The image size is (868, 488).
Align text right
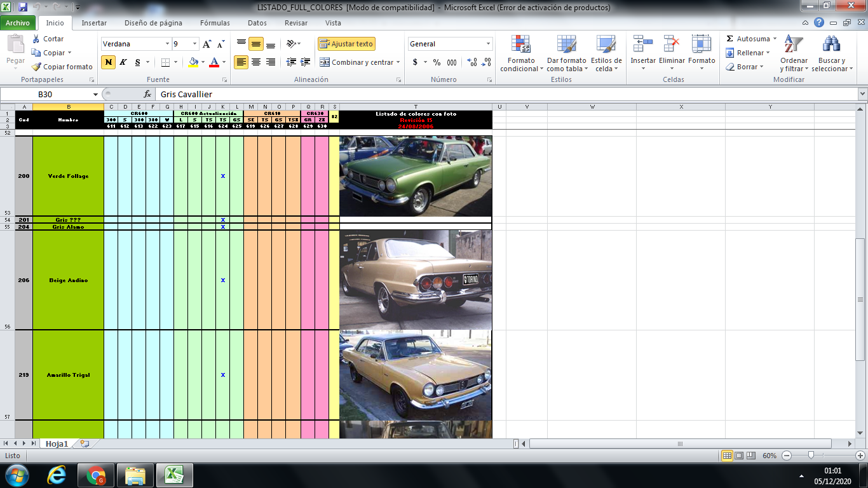tap(271, 62)
